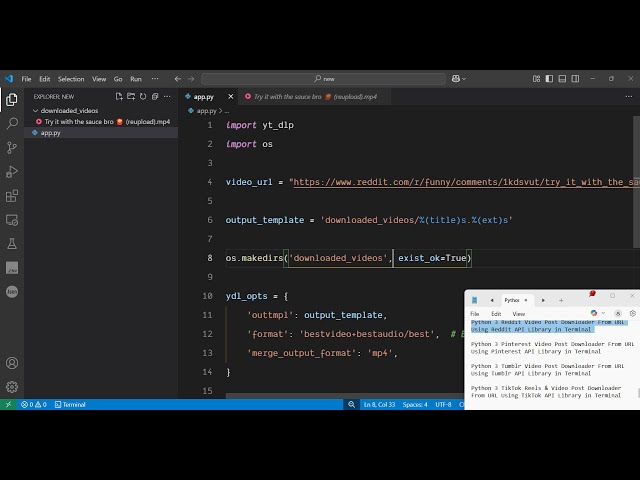Switch to the Try it with the sauce bro tab
The height and width of the screenshot is (480, 640).
pos(315,97)
